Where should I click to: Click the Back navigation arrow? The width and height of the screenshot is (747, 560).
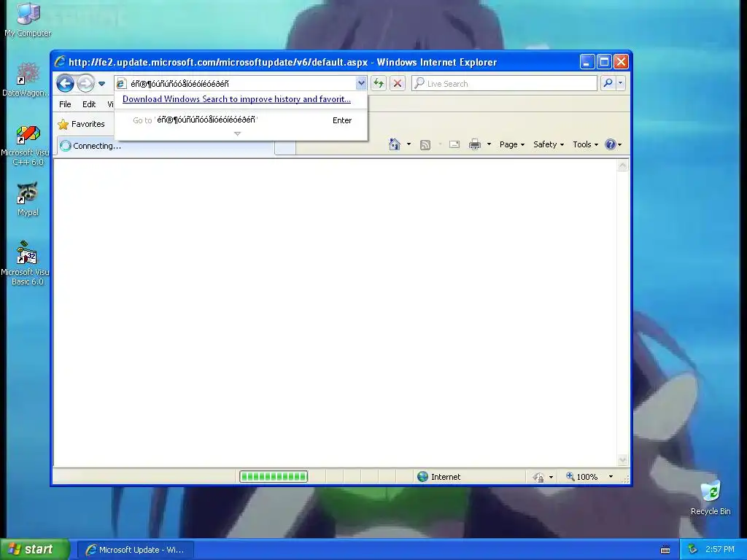(x=65, y=83)
